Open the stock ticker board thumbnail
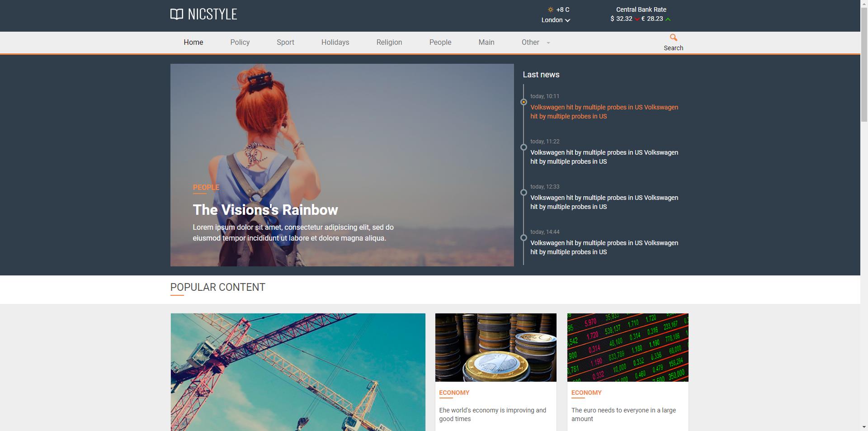 pyautogui.click(x=627, y=347)
